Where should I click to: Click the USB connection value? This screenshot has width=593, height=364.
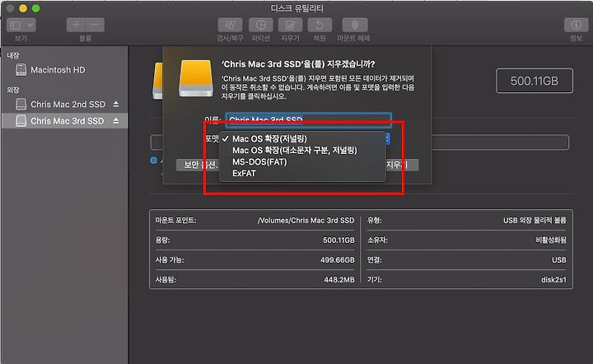[559, 260]
